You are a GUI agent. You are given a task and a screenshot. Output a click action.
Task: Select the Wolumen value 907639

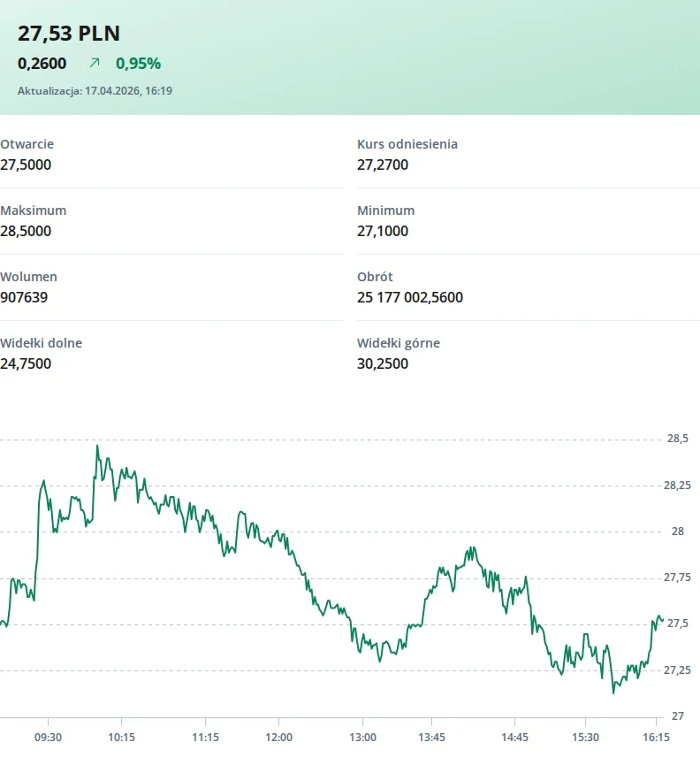point(24,298)
